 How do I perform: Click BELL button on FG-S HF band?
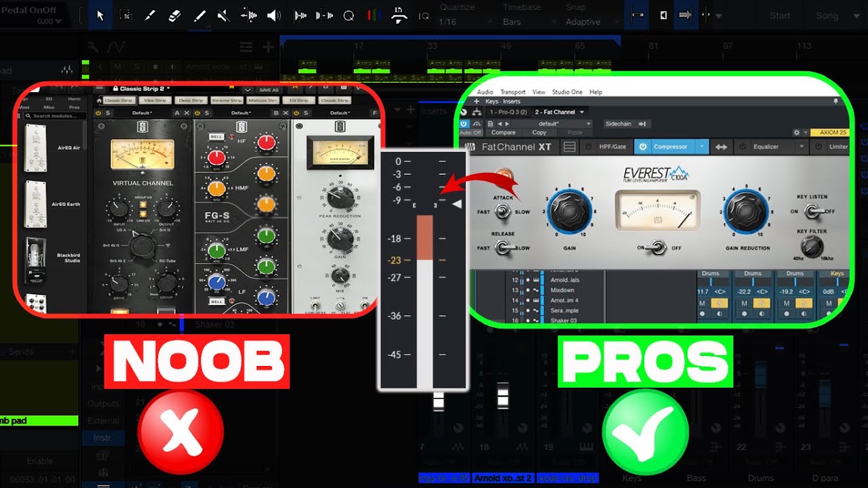tap(217, 136)
